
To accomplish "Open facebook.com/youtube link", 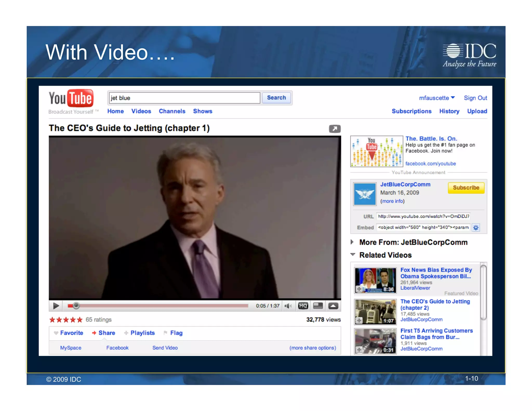I will (x=430, y=163).
